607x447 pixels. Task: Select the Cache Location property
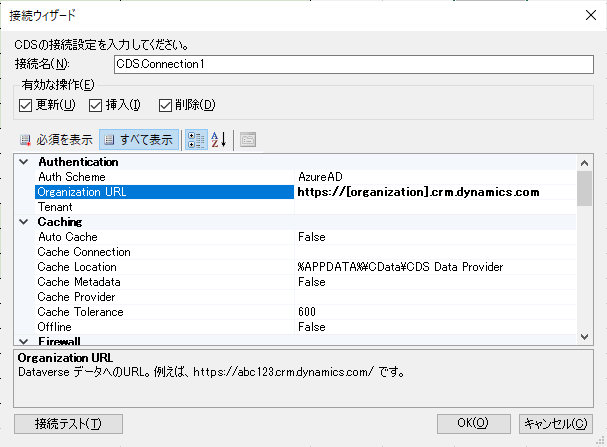pyautogui.click(x=165, y=267)
